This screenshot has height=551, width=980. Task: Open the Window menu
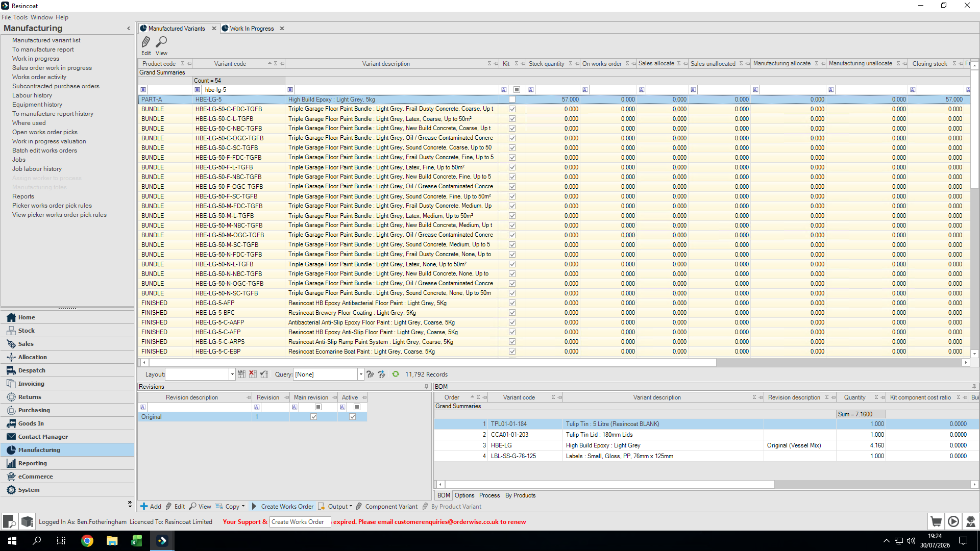(42, 17)
